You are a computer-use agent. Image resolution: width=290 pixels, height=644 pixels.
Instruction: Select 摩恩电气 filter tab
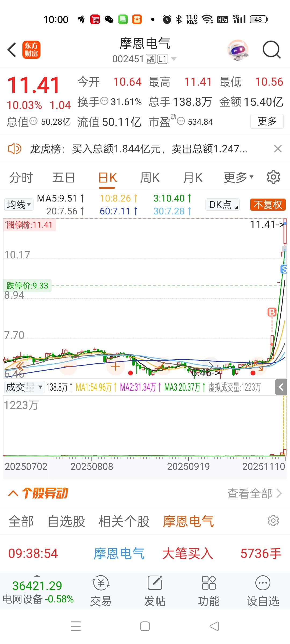point(189,521)
